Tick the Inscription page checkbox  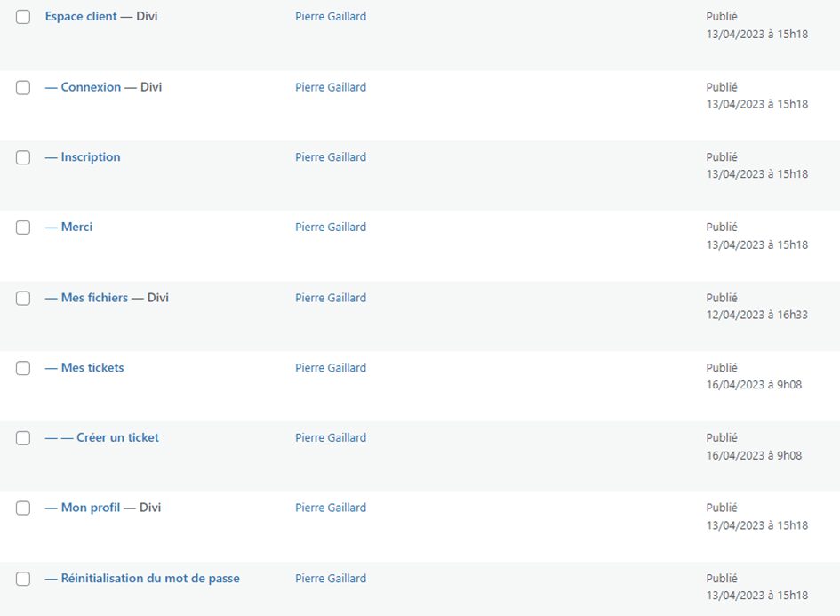point(23,157)
